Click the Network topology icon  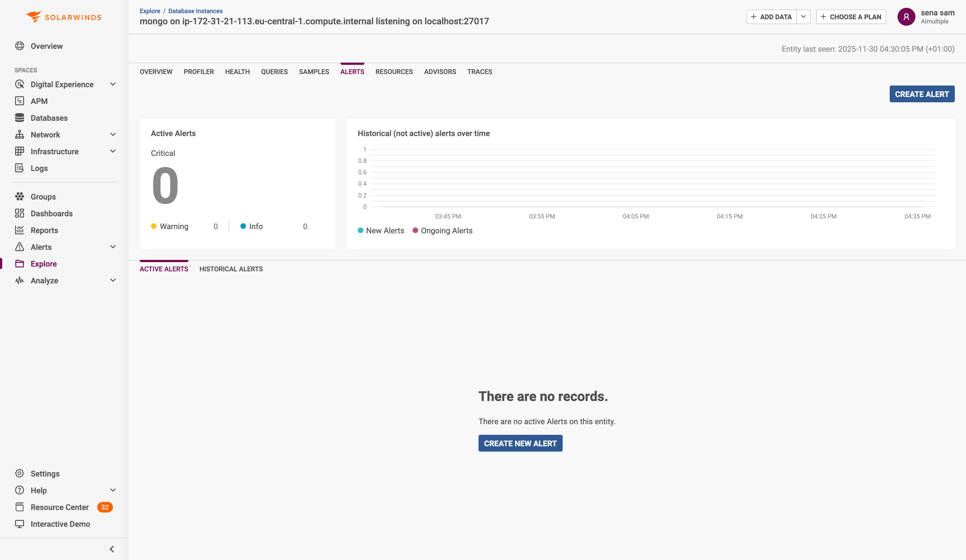[20, 134]
